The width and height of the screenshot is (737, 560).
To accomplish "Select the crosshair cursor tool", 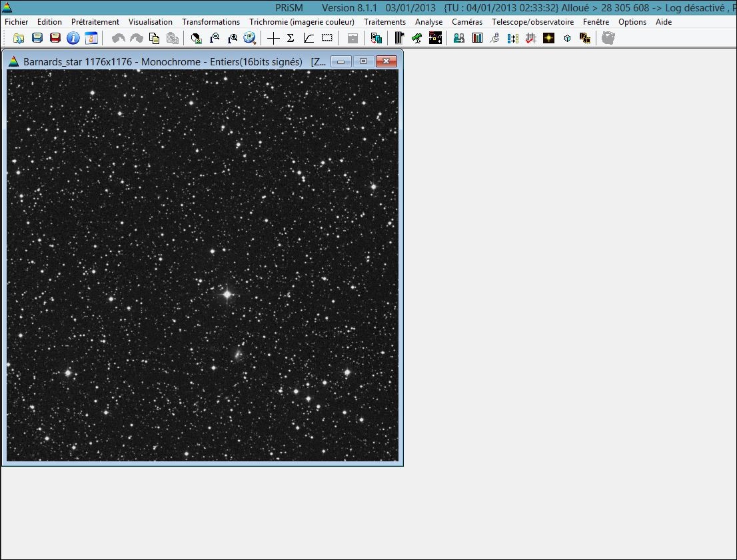I will tap(273, 38).
